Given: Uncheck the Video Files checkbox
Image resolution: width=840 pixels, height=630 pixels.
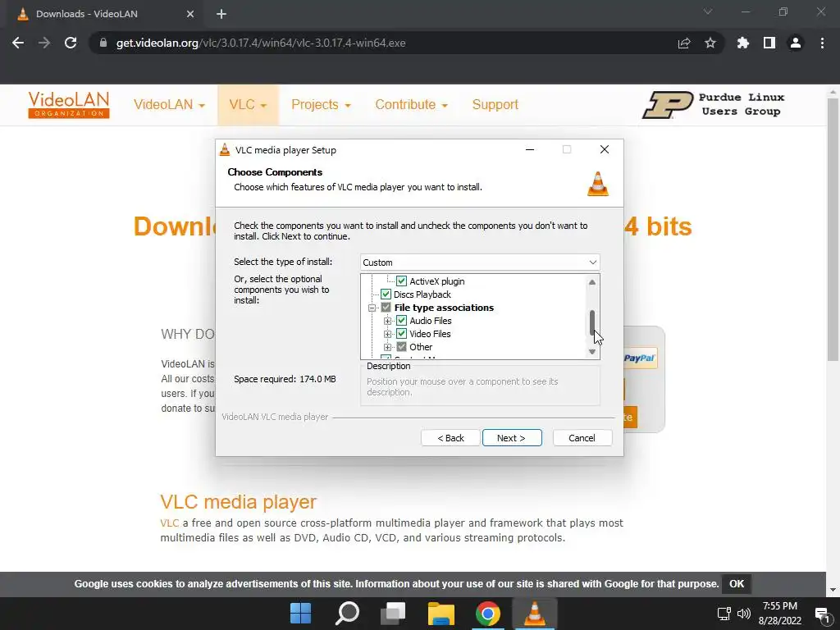Looking at the screenshot, I should (x=401, y=334).
